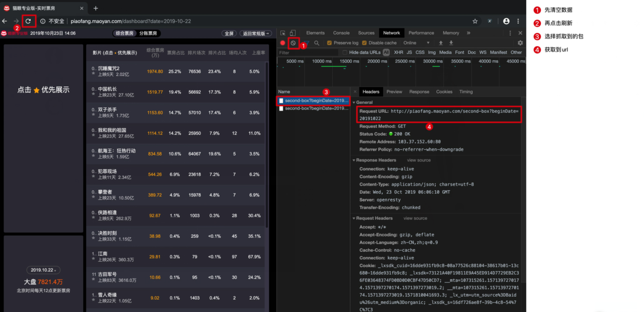The image size is (644, 312).
Task: Show more DevTools tabs with the chevron
Action: pos(468,33)
